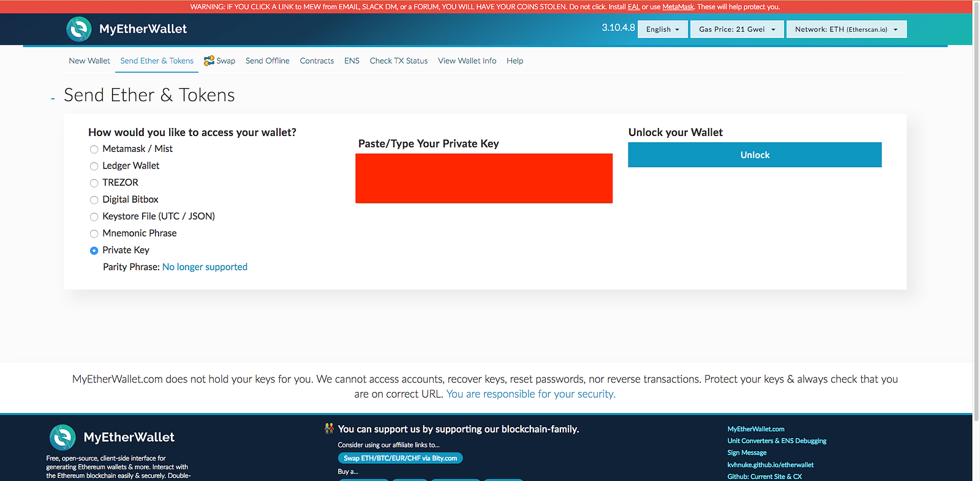Open the EAL link in the warning banner

tap(634, 7)
